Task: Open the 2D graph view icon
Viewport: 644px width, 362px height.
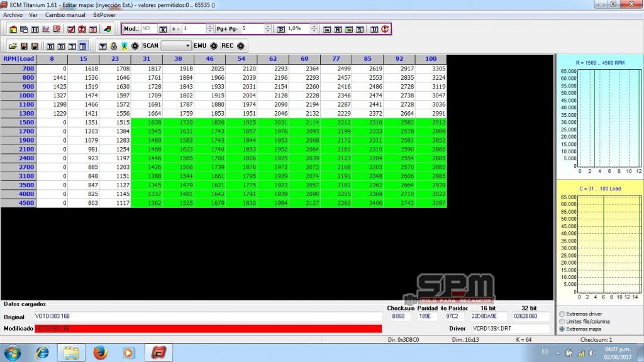Action: pos(45,29)
